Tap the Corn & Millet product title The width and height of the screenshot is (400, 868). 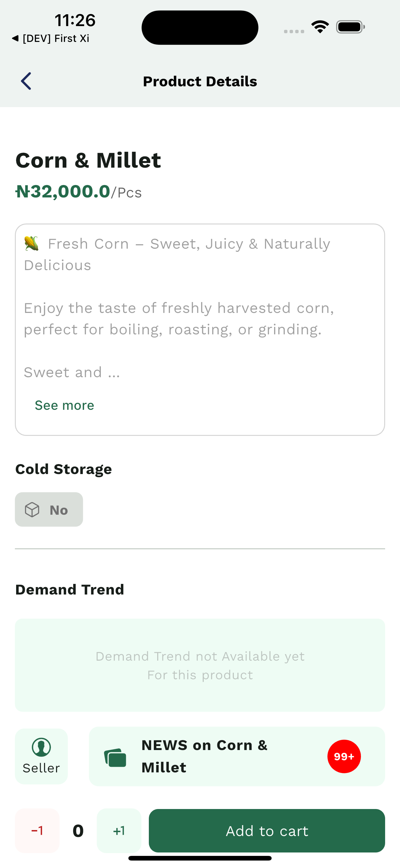point(88,160)
